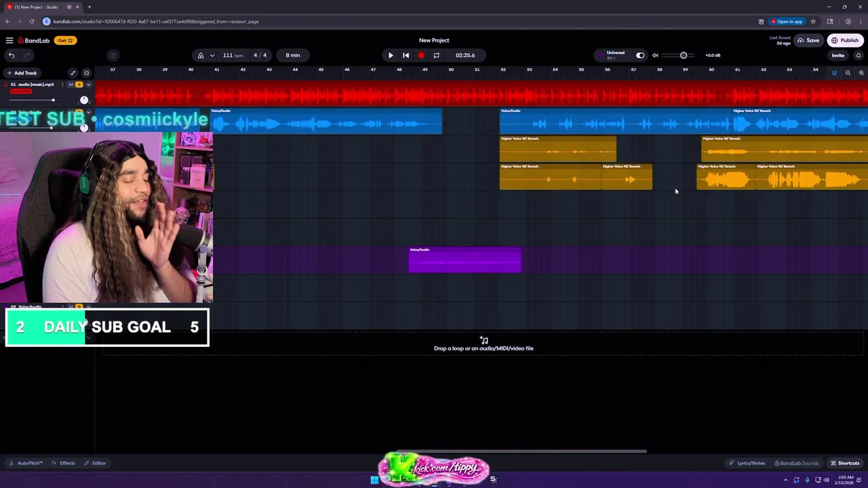Mute the master output speaker icon
Image resolution: width=868 pixels, height=488 pixels.
click(x=655, y=56)
